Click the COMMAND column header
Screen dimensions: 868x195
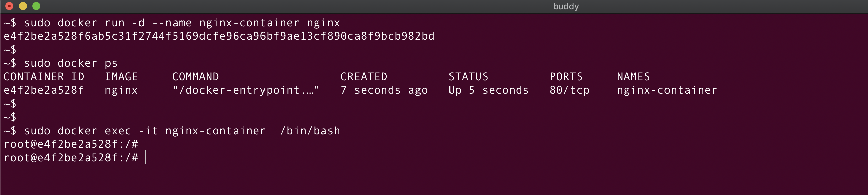[x=195, y=77]
